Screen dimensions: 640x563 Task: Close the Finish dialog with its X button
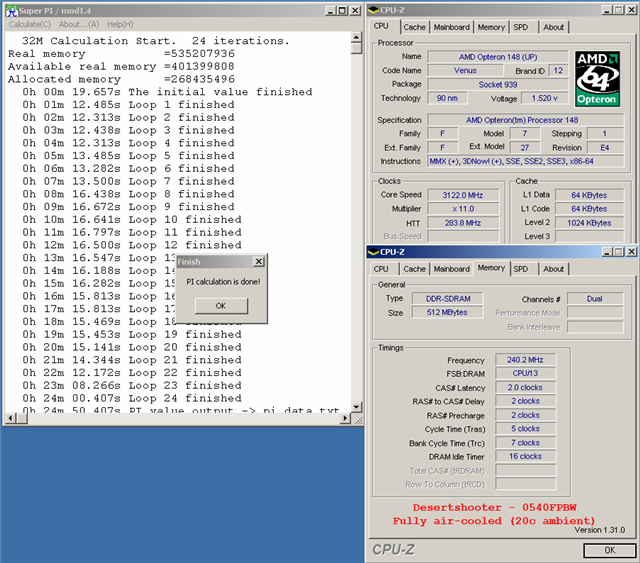[258, 262]
